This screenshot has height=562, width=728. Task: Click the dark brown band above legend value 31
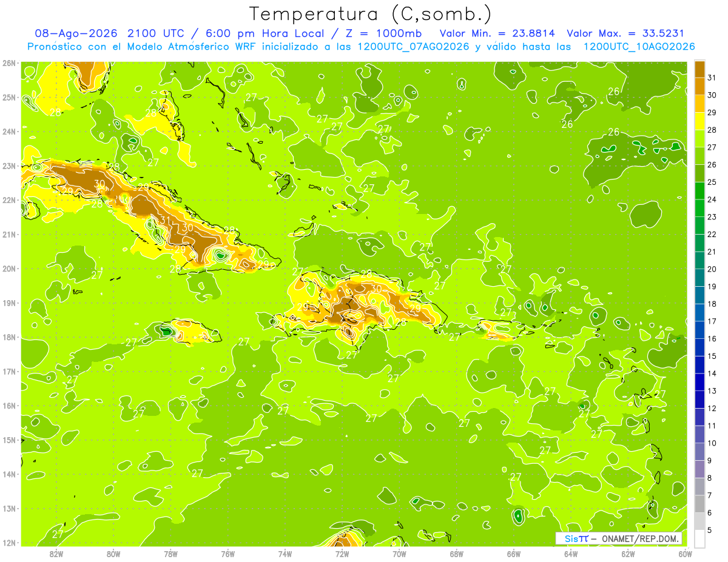coord(700,69)
